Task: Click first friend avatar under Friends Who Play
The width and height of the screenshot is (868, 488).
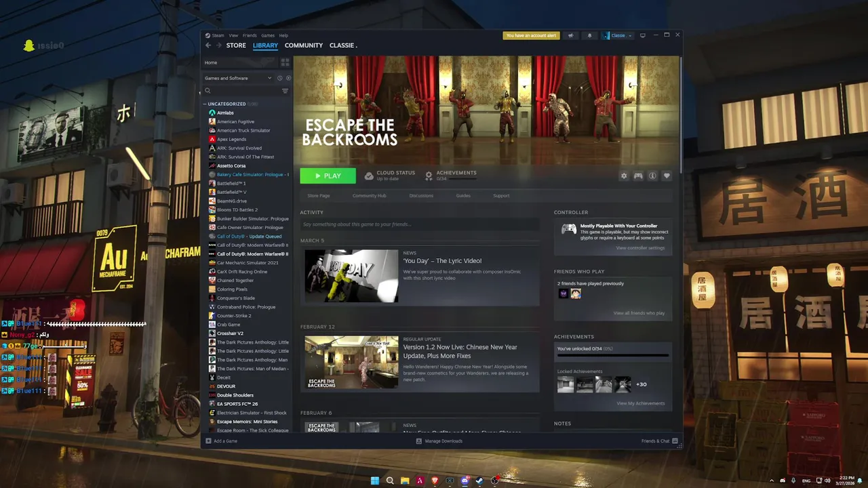Action: (564, 293)
